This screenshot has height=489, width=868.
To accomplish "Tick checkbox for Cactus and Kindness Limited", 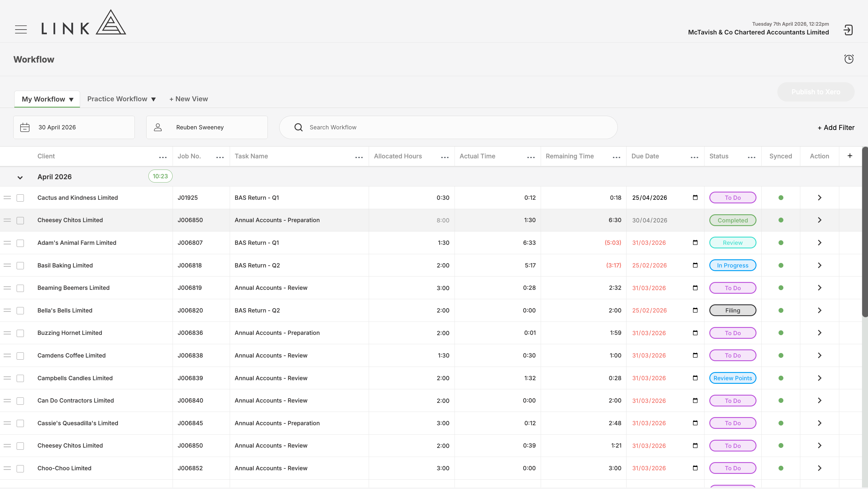I will click(x=20, y=198).
